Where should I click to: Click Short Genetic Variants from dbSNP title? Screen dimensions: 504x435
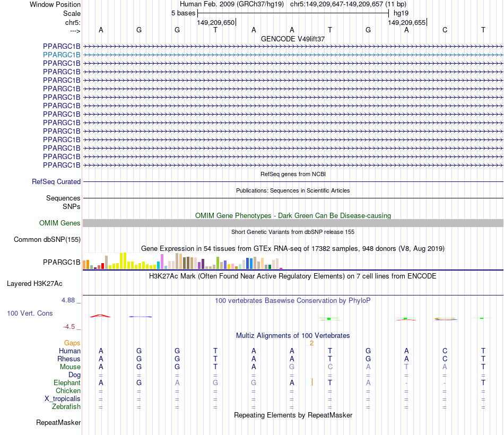click(x=293, y=232)
